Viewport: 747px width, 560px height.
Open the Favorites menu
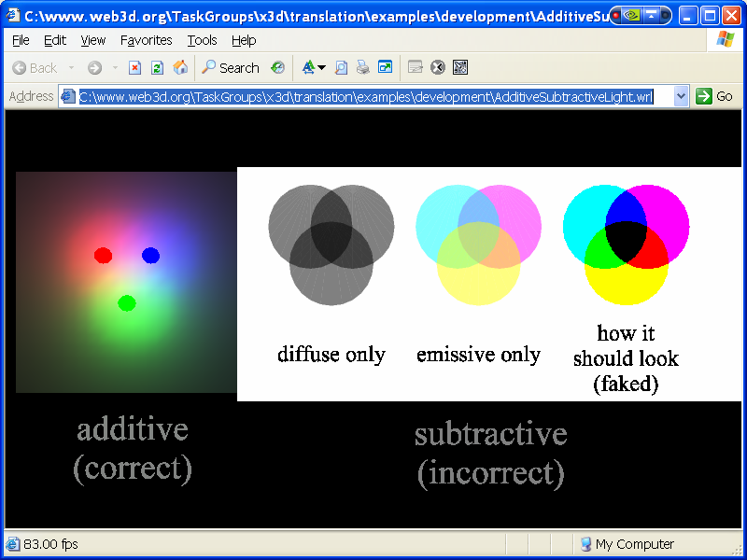click(x=146, y=40)
